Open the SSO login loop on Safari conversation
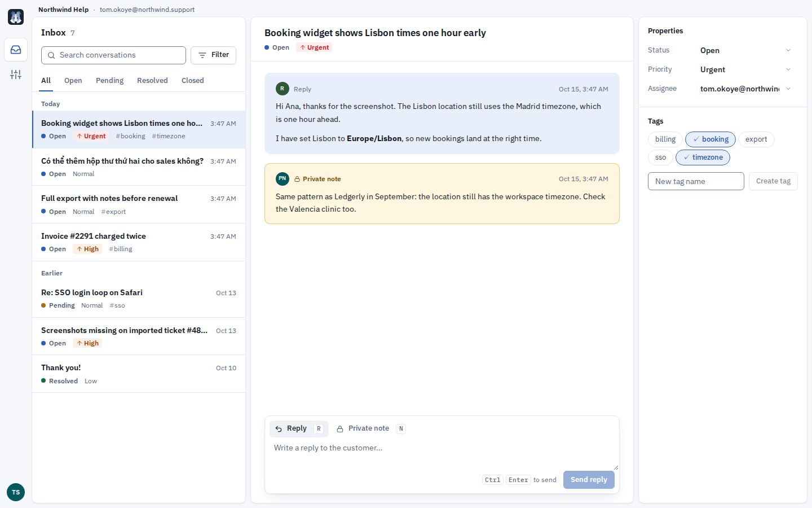 coord(139,299)
